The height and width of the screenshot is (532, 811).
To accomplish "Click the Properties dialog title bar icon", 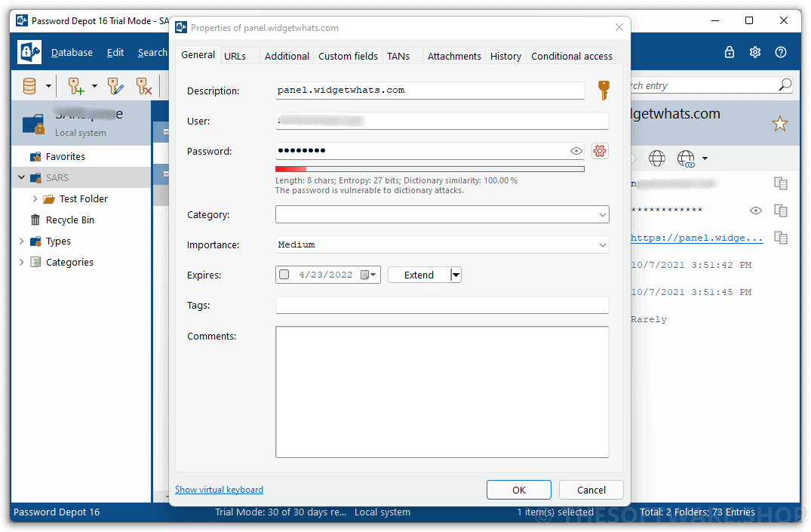I will (181, 27).
